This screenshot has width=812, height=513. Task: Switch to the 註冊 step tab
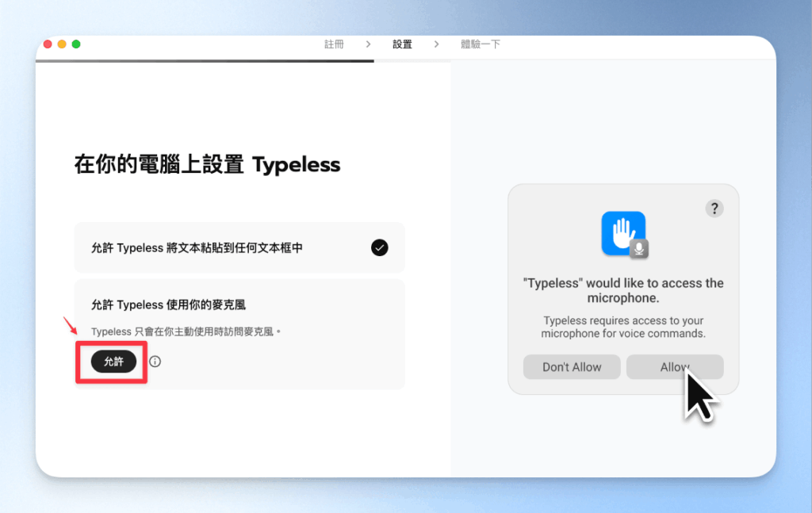pyautogui.click(x=334, y=44)
